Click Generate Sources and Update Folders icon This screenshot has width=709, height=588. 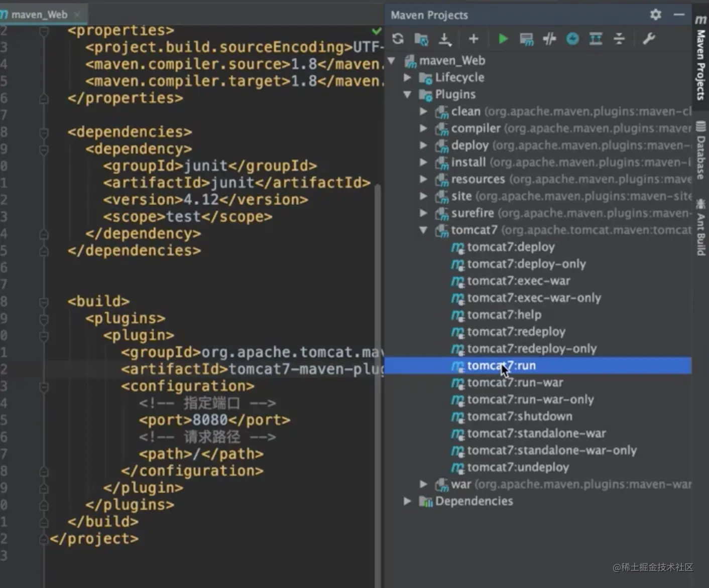(x=421, y=39)
